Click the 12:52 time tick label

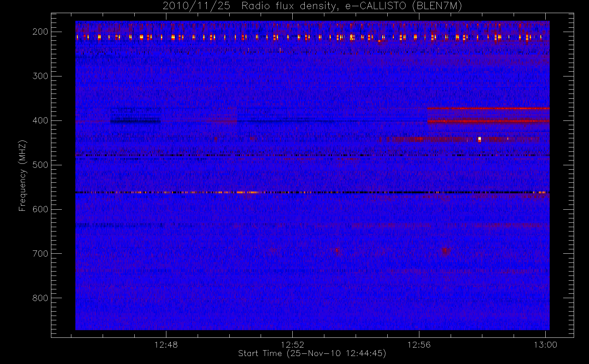tap(292, 345)
